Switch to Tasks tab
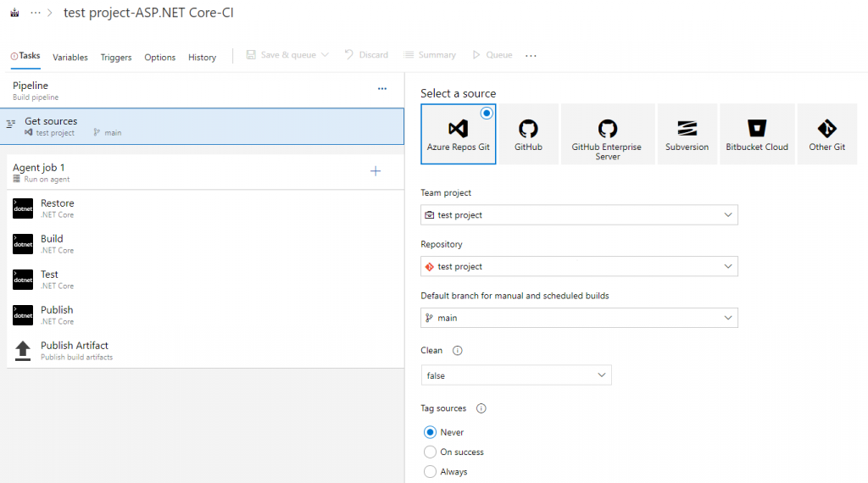The height and width of the screenshot is (483, 868). pos(25,56)
